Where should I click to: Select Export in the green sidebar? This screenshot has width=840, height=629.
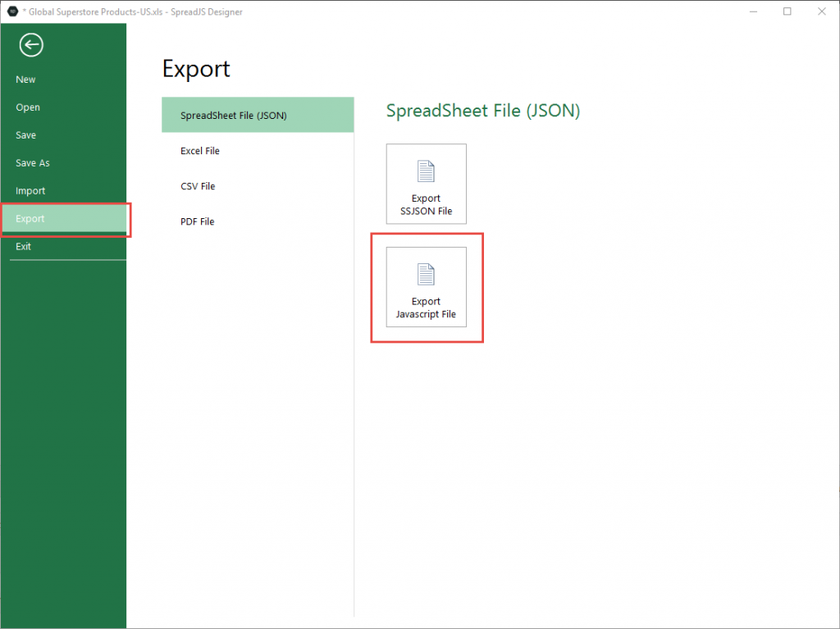(x=63, y=219)
